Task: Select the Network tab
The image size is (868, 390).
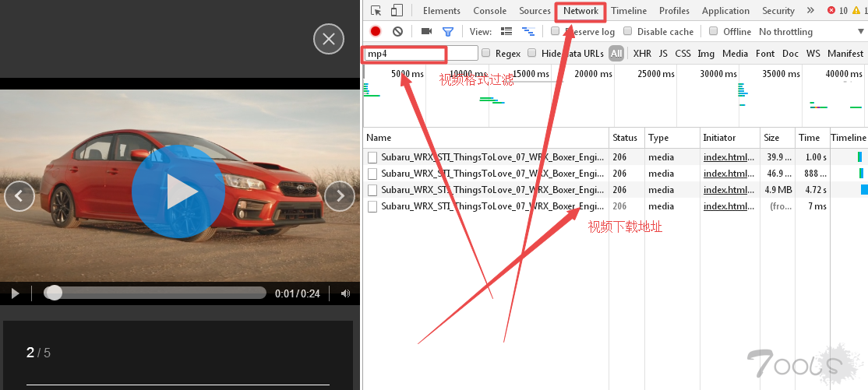Action: (580, 11)
